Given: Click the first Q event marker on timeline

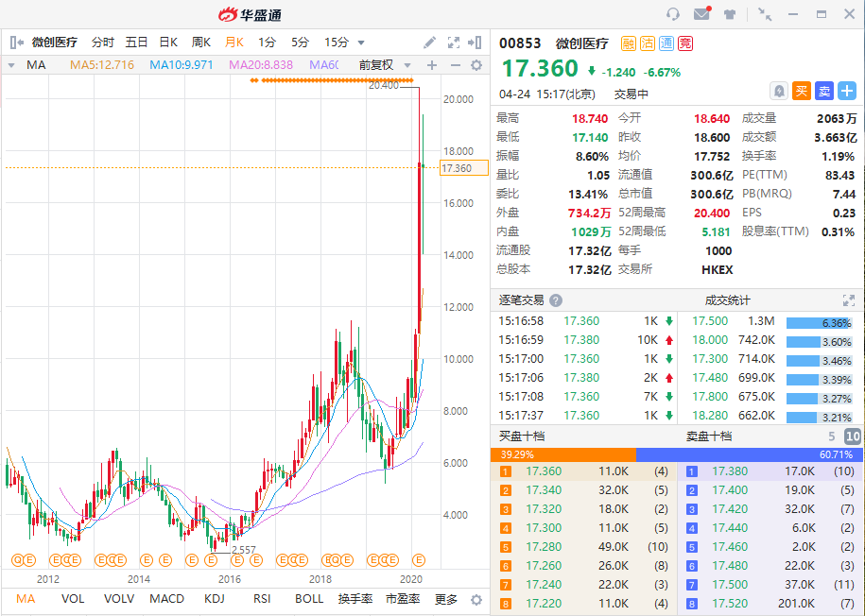Looking at the screenshot, I should tap(18, 560).
